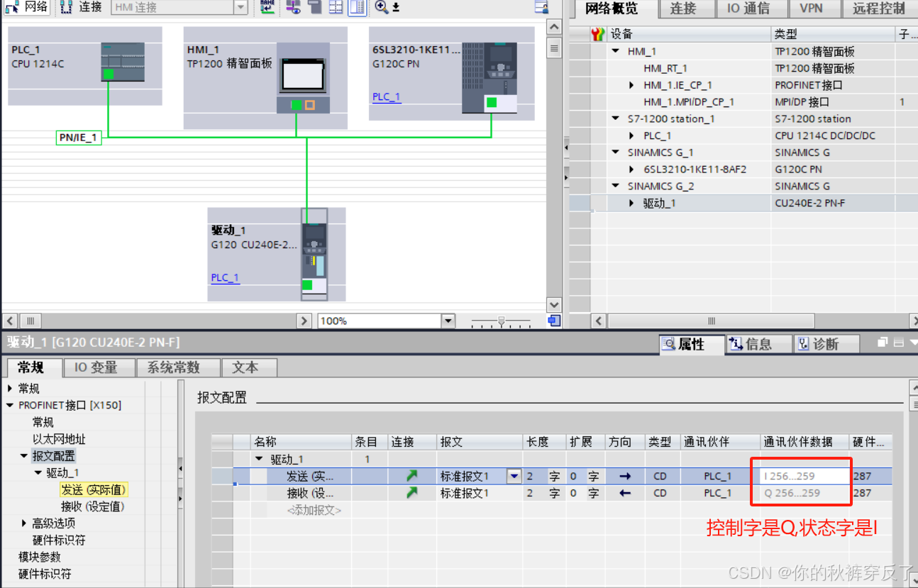The width and height of the screenshot is (918, 588).
Task: Open the HMI 连接 connection type dropdown
Action: point(240,7)
